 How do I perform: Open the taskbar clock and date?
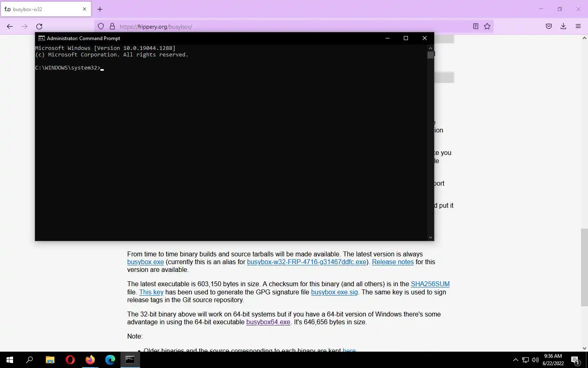point(553,360)
